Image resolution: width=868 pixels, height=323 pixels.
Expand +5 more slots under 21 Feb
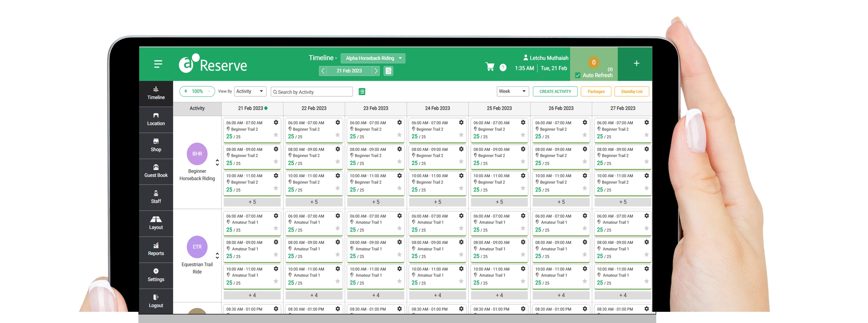click(252, 202)
